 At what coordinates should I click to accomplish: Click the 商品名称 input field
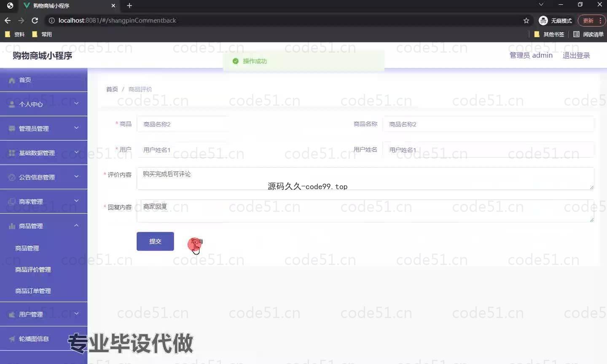tap(488, 124)
